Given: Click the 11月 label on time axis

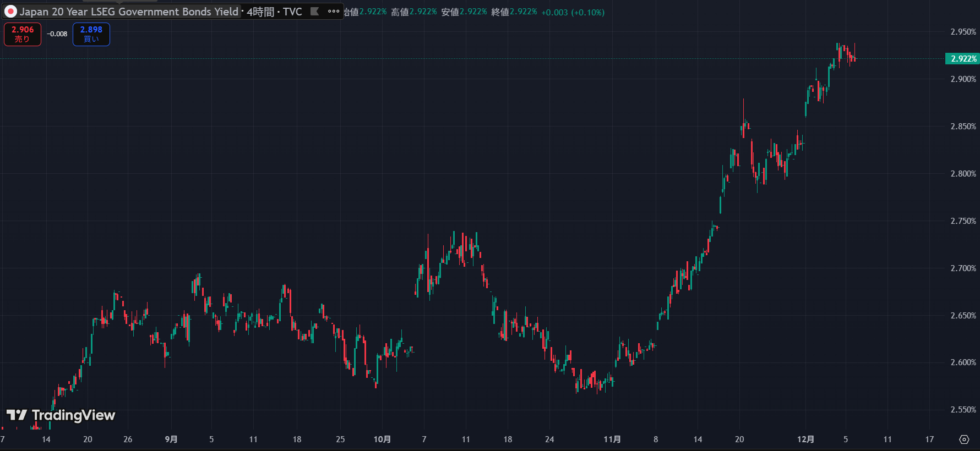Looking at the screenshot, I should [612, 439].
